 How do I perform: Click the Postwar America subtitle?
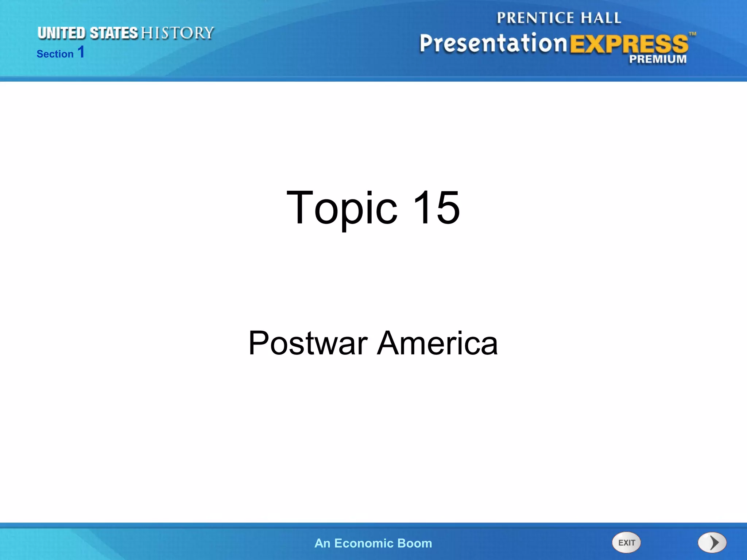pyautogui.click(x=373, y=343)
